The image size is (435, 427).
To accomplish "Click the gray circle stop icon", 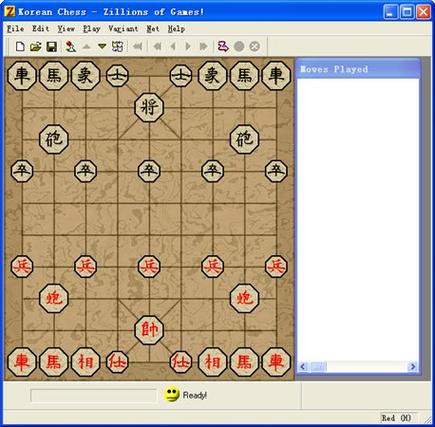I will point(239,47).
